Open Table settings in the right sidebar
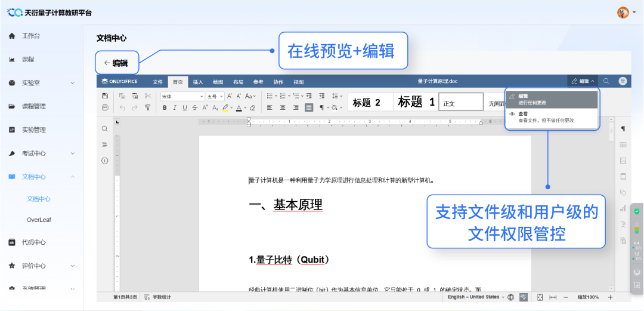 [x=623, y=144]
